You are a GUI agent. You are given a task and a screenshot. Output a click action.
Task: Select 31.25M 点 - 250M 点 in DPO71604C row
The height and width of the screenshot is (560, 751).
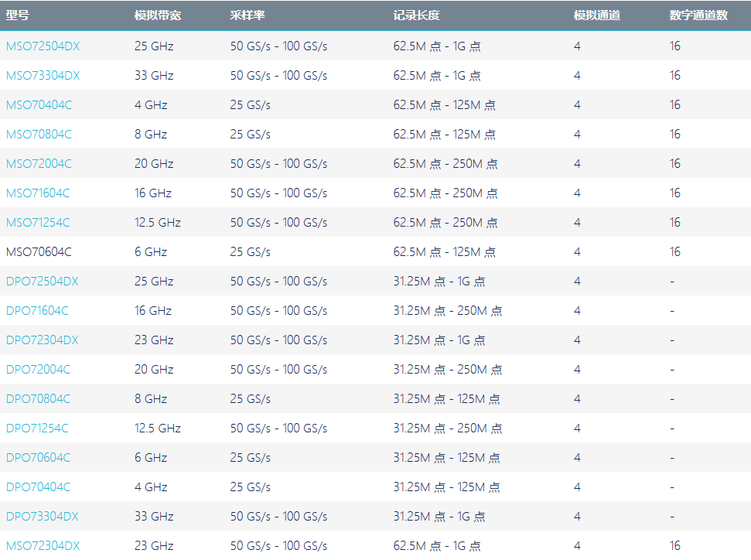coord(448,310)
